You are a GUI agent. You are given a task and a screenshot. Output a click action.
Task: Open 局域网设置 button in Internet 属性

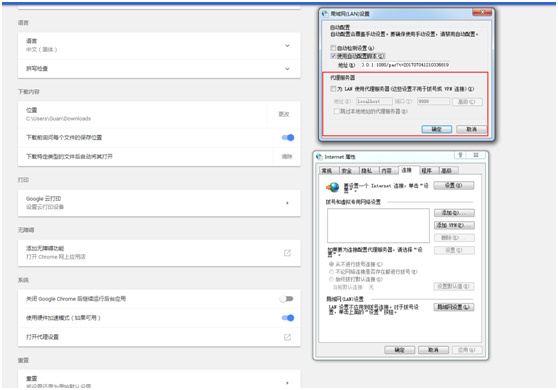(x=454, y=307)
